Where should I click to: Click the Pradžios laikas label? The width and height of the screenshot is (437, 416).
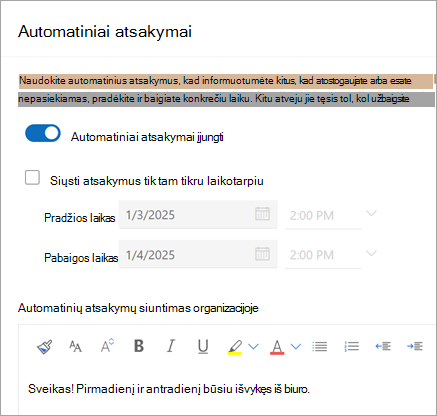[80, 218]
